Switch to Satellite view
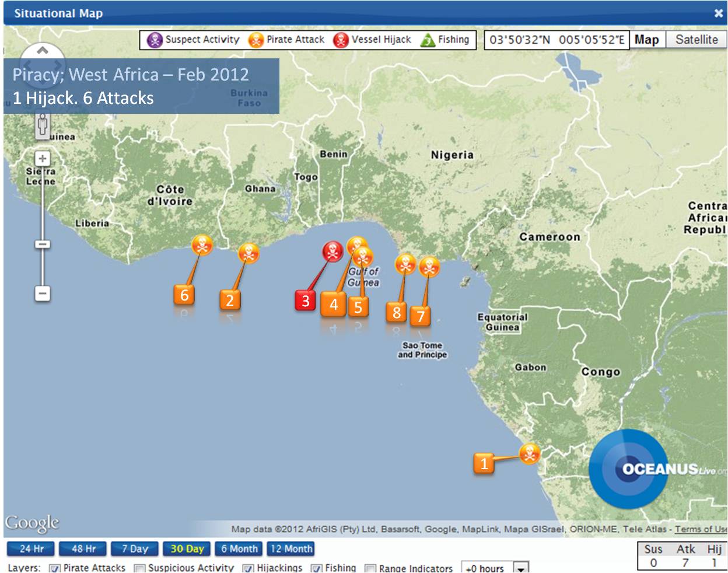This screenshot has width=728, height=573. 696,40
